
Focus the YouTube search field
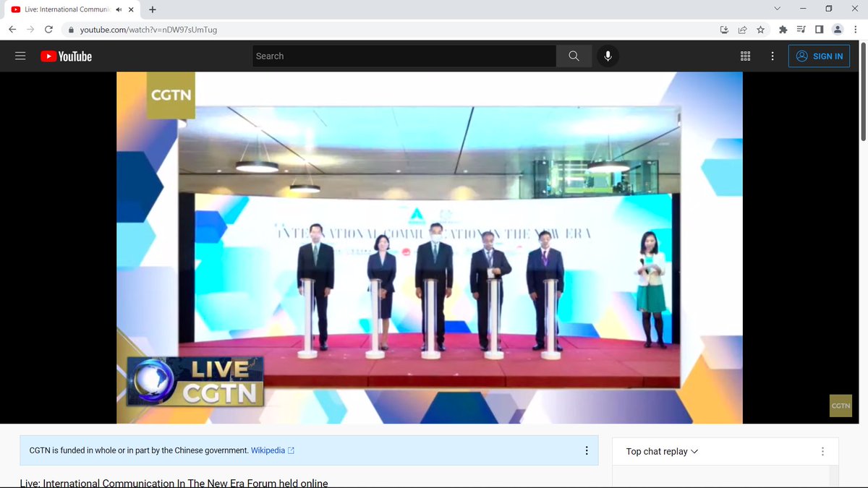404,56
